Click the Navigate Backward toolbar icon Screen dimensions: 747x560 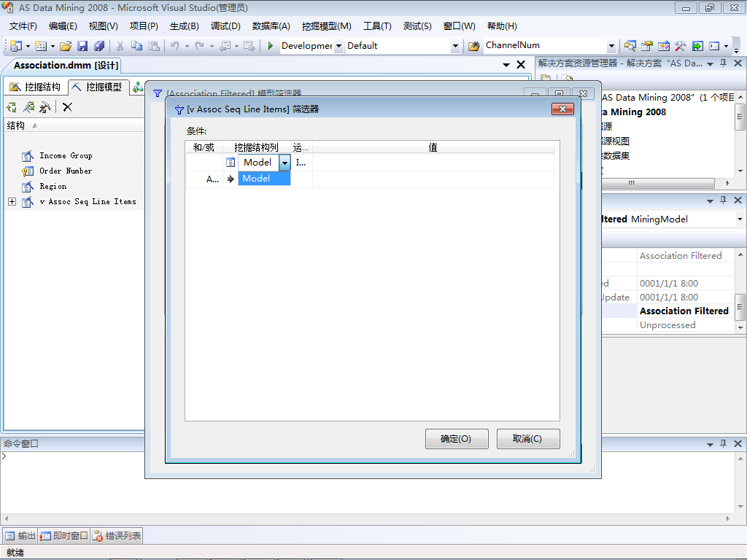[x=225, y=46]
